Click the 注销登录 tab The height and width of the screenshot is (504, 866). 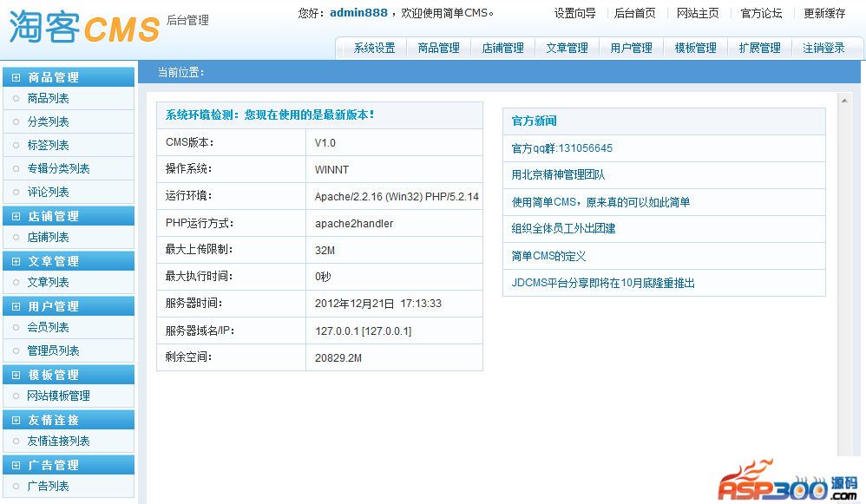tap(823, 48)
